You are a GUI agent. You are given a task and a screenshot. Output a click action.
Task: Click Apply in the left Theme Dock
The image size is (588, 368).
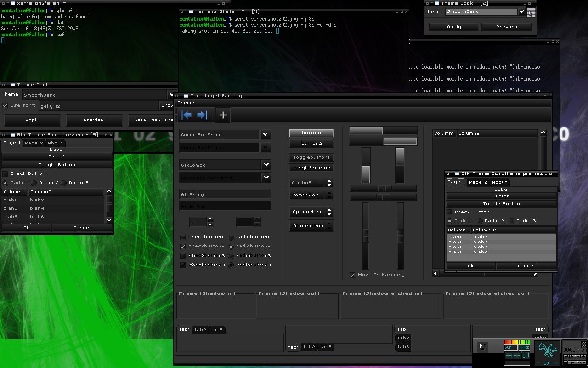(32, 120)
